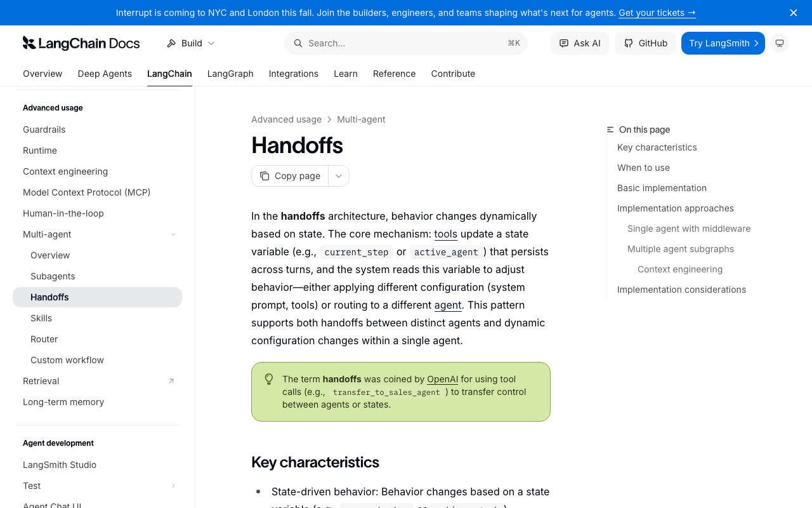Viewport: 812px width, 508px height.
Task: Follow the agent link in the paragraph
Action: [448, 305]
